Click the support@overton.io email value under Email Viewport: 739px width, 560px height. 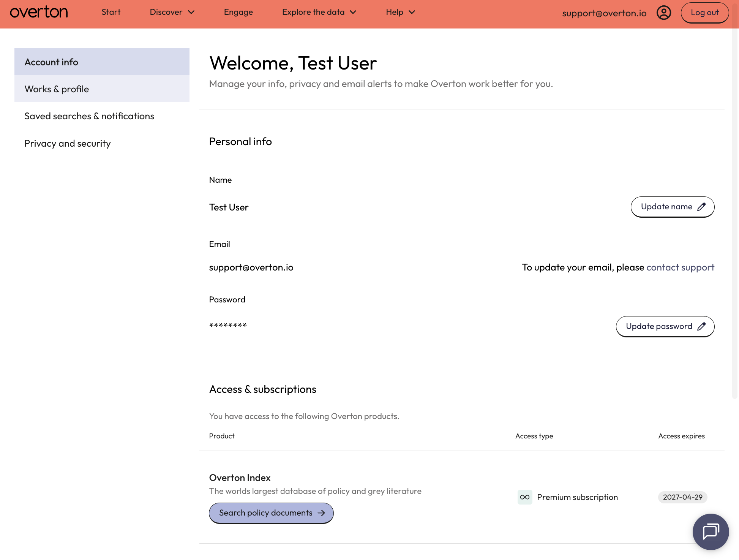tap(251, 267)
